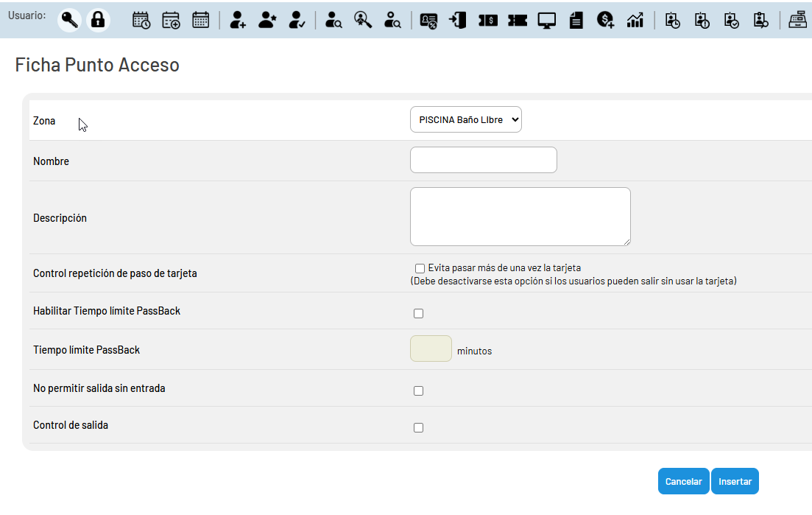Check Habilitar Tiempo límite PassBack box
812x515 pixels.
[x=418, y=313]
